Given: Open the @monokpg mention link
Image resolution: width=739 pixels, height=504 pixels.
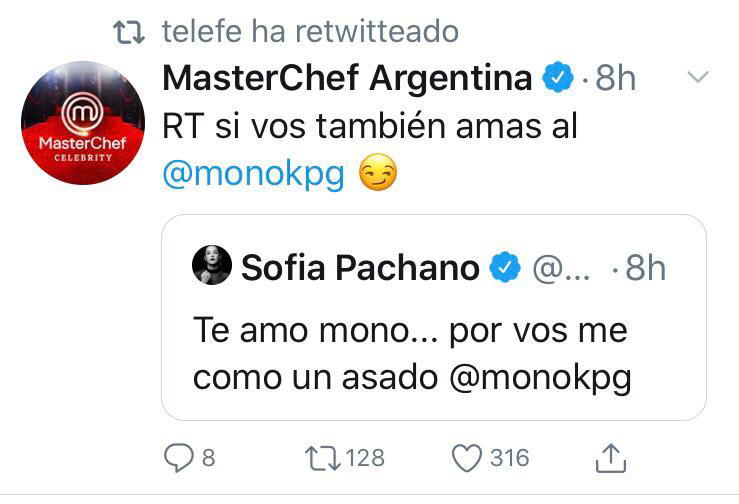Looking at the screenshot, I should point(253,174).
